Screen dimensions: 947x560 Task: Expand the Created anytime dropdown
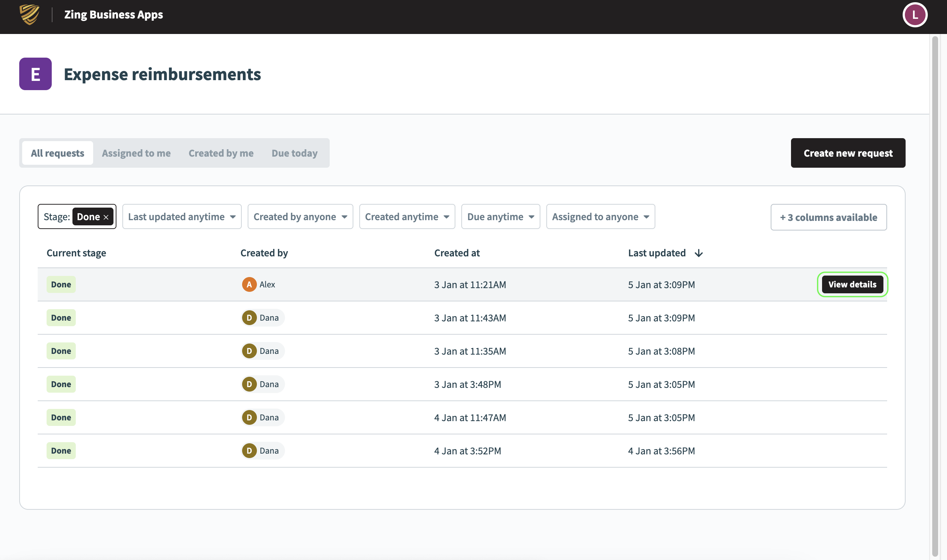pos(407,216)
